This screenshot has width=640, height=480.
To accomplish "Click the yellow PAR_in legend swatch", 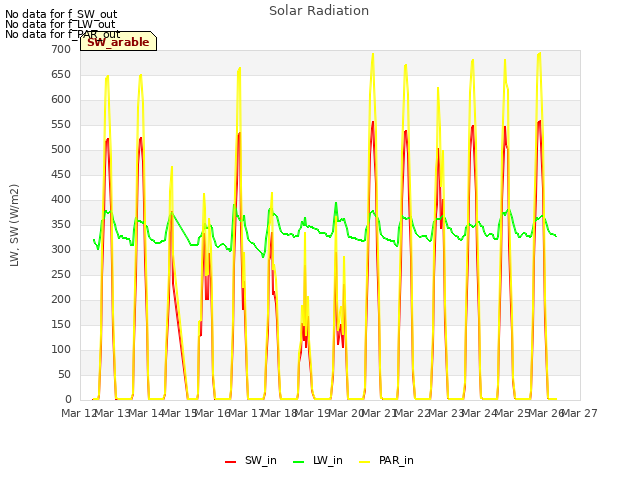I will click(364, 462).
